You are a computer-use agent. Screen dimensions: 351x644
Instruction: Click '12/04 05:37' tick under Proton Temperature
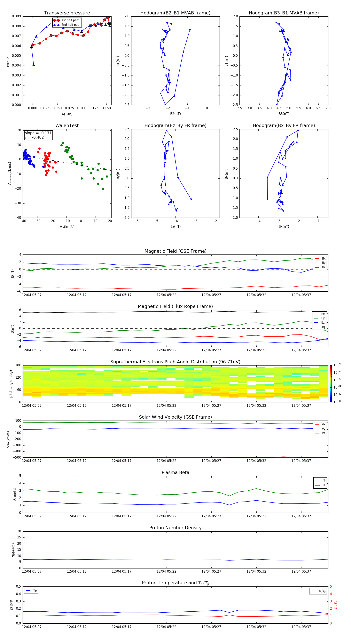301,627
